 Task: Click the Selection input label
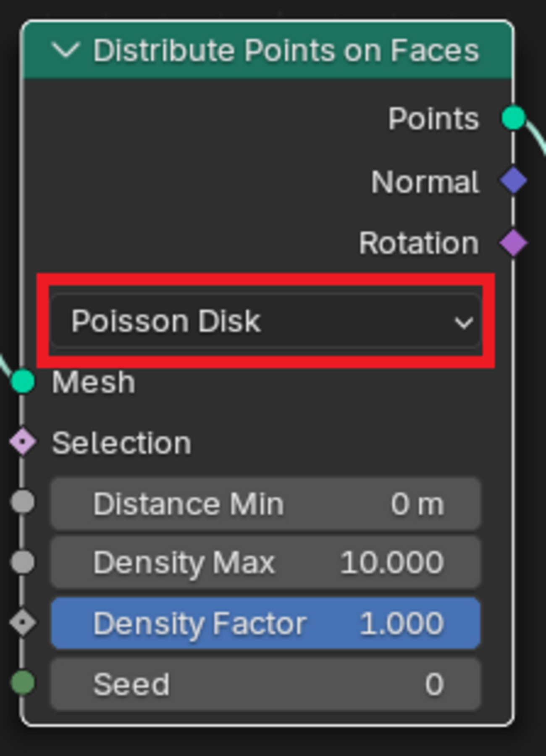pos(121,443)
